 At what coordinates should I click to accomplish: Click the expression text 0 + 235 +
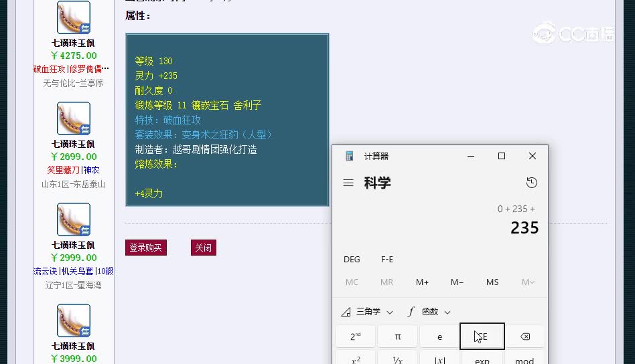tap(516, 209)
